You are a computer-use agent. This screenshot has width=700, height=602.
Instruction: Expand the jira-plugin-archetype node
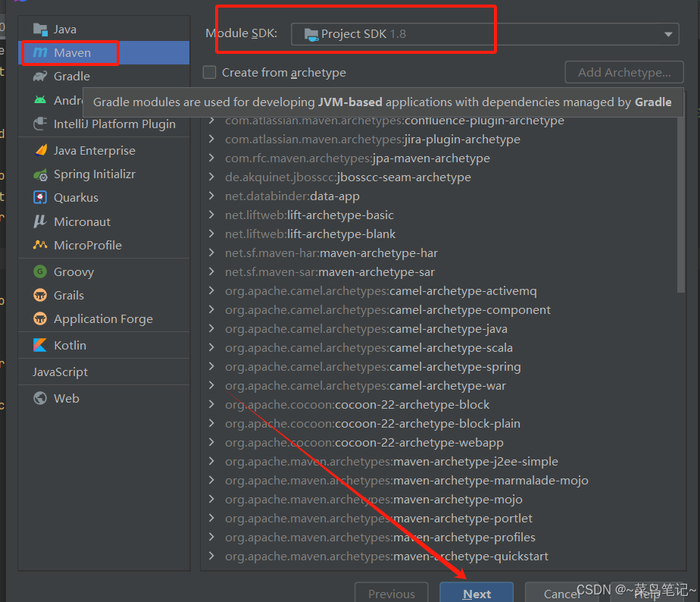click(211, 139)
